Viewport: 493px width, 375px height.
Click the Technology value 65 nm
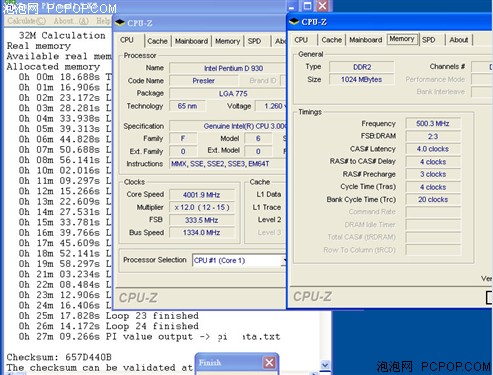[x=187, y=106]
